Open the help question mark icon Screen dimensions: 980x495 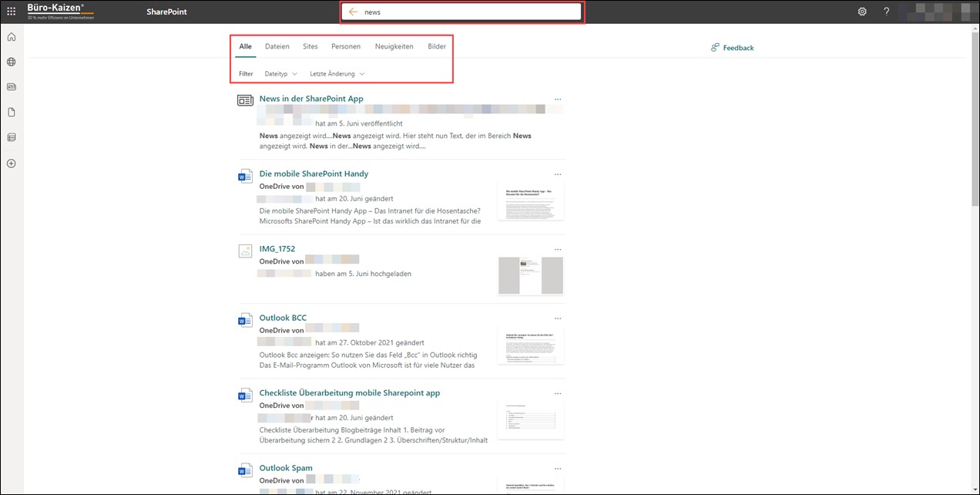[x=887, y=12]
